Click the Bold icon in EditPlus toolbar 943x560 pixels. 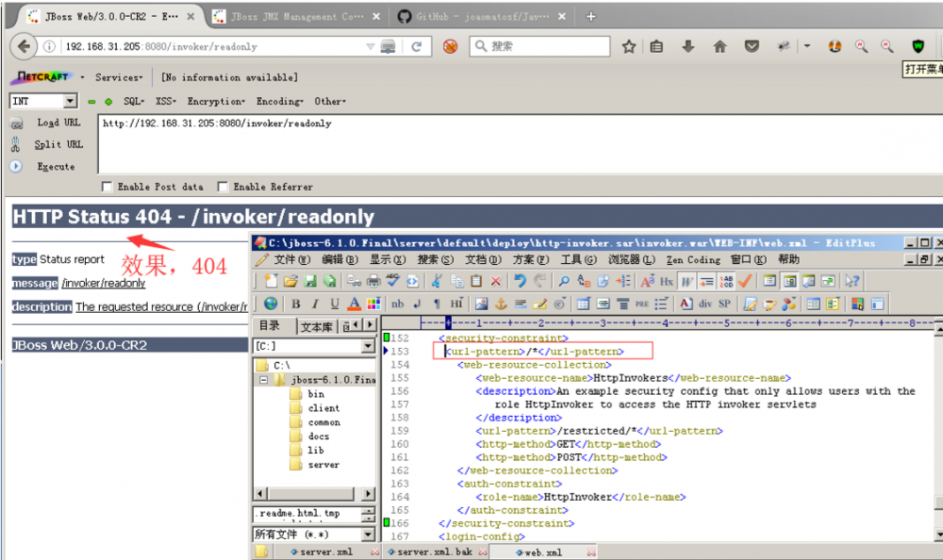click(295, 304)
